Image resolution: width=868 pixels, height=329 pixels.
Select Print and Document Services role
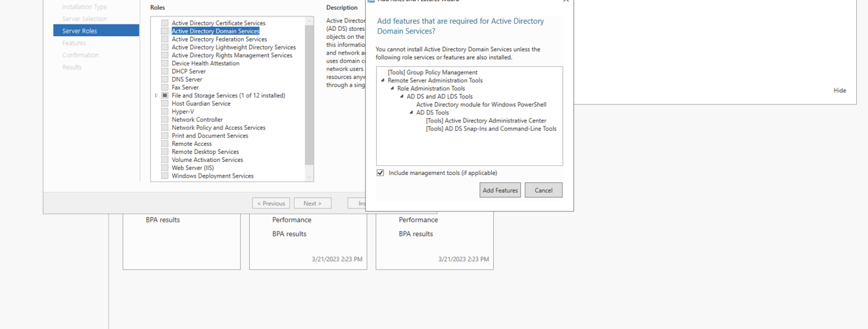click(210, 136)
